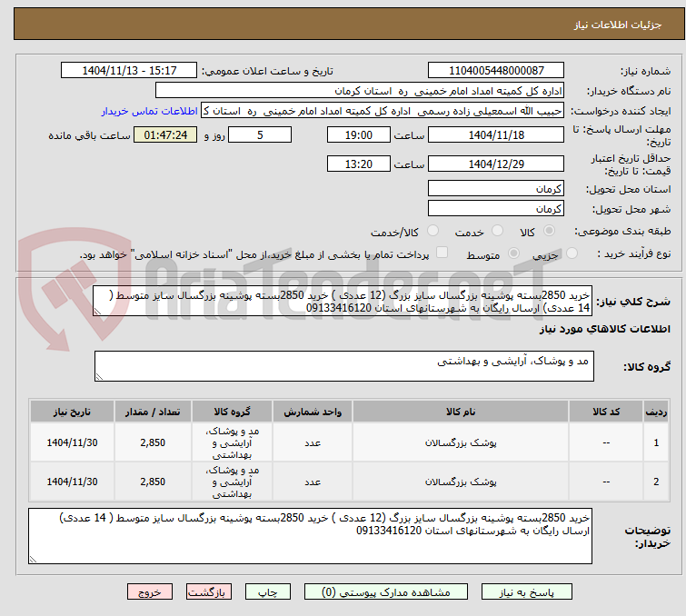This screenshot has height=616, width=686.
Task: Click the گروه کالا text area
Action: (343, 366)
